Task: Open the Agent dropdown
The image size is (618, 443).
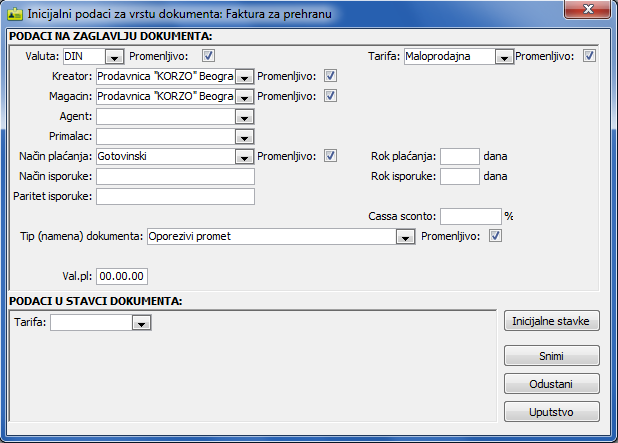Action: pyautogui.click(x=243, y=117)
